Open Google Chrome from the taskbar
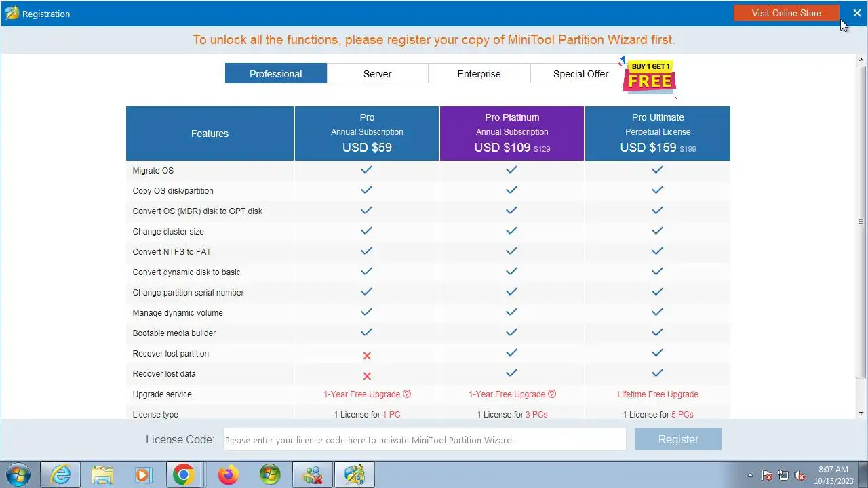 click(184, 474)
